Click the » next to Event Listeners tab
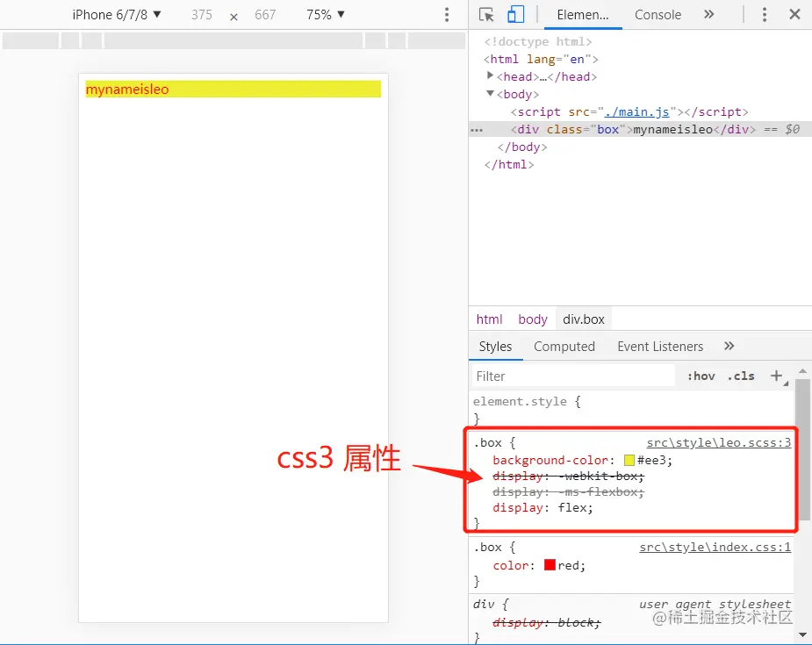 coord(729,346)
